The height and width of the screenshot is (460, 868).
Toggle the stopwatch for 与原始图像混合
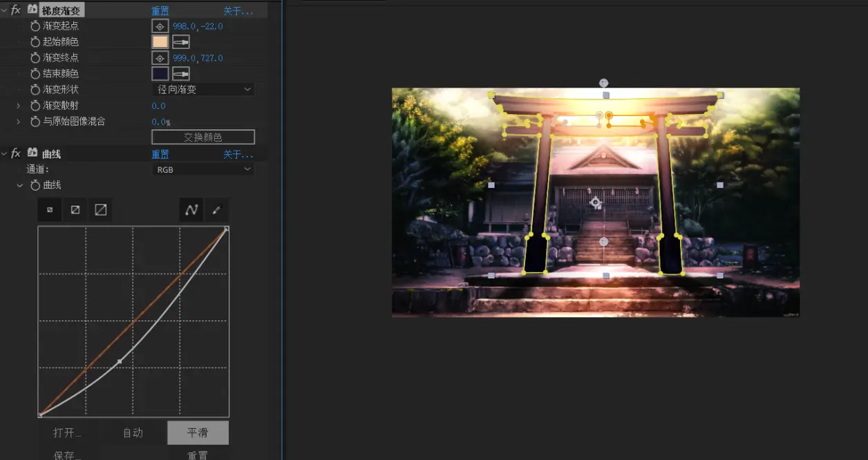pyautogui.click(x=35, y=122)
